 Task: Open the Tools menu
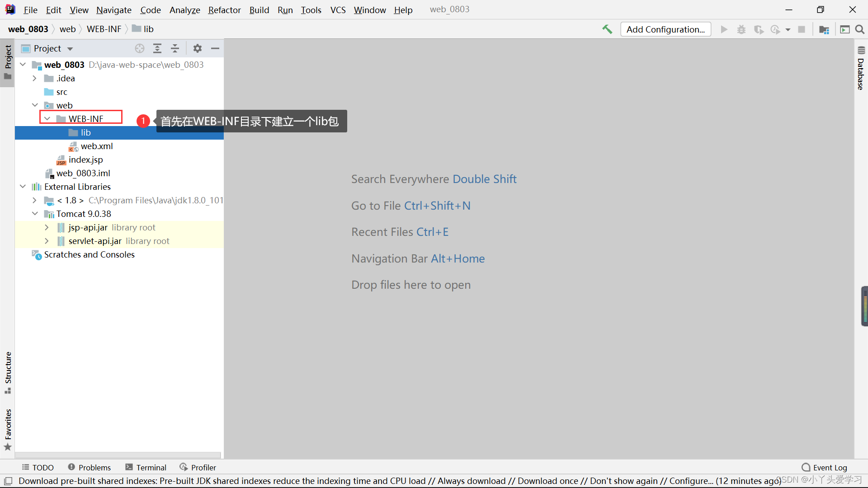[311, 9]
